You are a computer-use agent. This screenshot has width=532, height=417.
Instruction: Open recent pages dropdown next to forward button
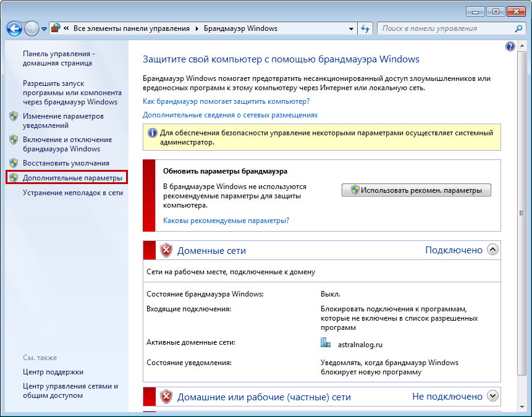[44, 29]
